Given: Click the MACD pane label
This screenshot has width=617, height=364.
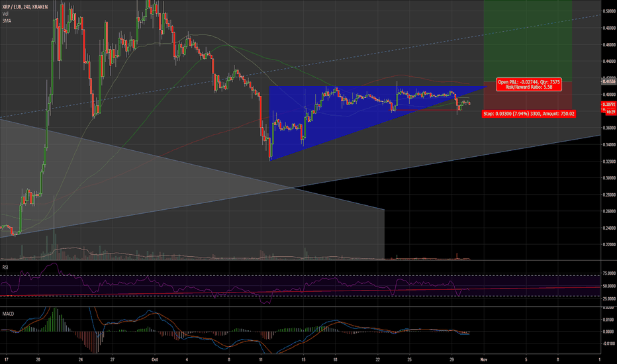Looking at the screenshot, I should coord(8,314).
